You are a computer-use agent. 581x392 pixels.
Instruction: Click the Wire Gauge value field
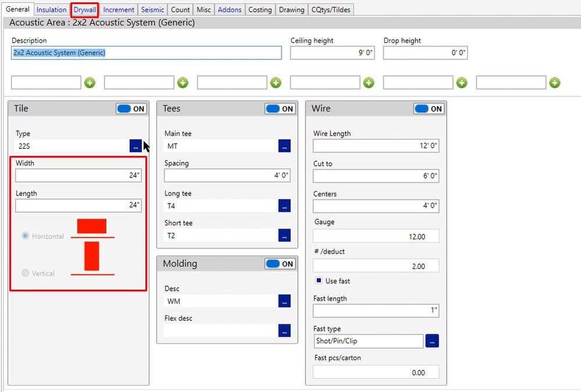coord(376,236)
